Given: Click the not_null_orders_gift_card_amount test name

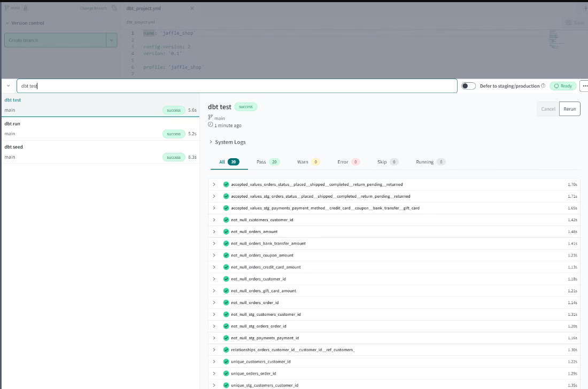Looking at the screenshot, I should click(x=263, y=291).
